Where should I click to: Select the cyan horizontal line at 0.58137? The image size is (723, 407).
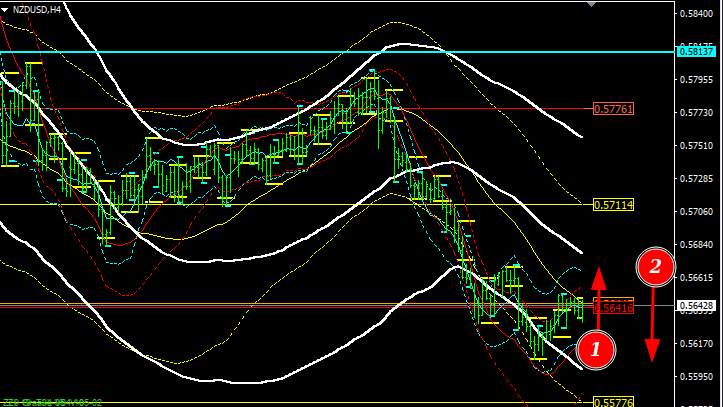coord(338,52)
